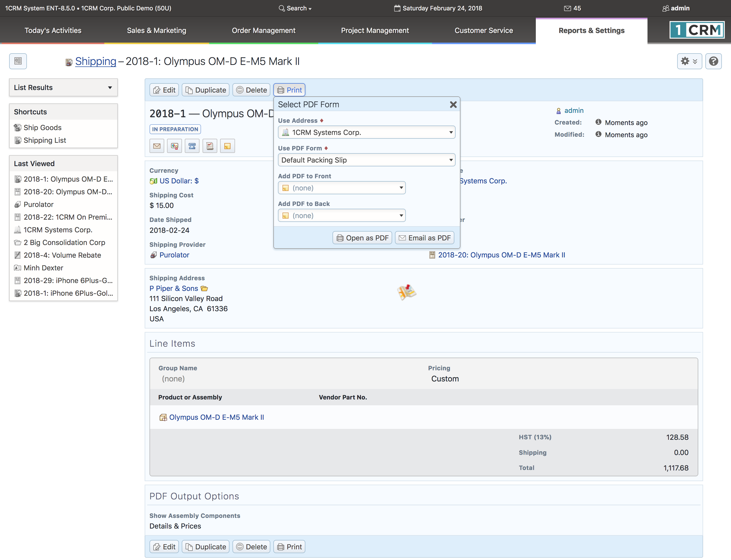Open Olympus OM-D E-M5 Mark II line item

pos(216,417)
